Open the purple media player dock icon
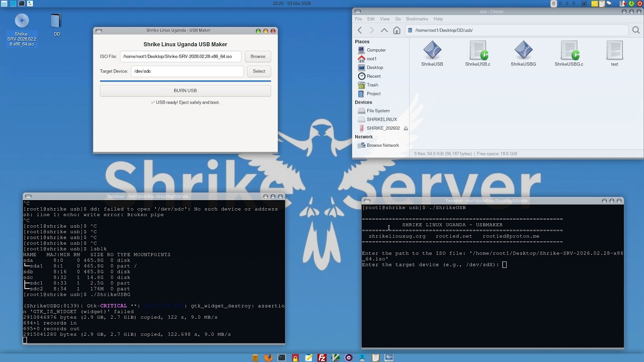The image size is (644, 362). coord(349,357)
